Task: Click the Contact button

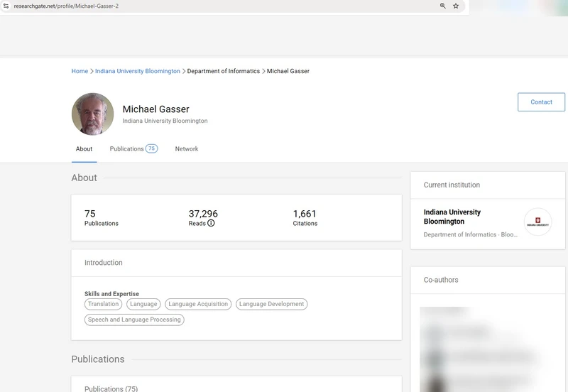Action: pyautogui.click(x=541, y=102)
